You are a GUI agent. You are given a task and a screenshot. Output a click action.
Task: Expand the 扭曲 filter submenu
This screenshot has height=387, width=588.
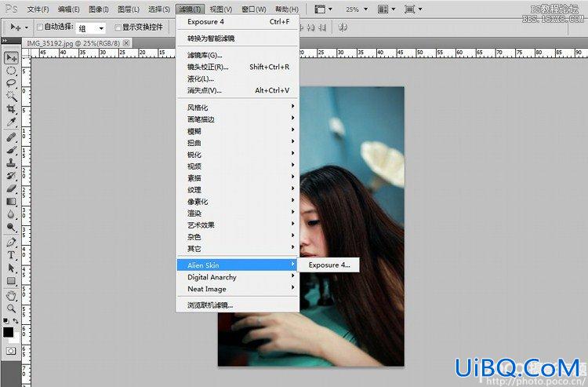pyautogui.click(x=238, y=143)
